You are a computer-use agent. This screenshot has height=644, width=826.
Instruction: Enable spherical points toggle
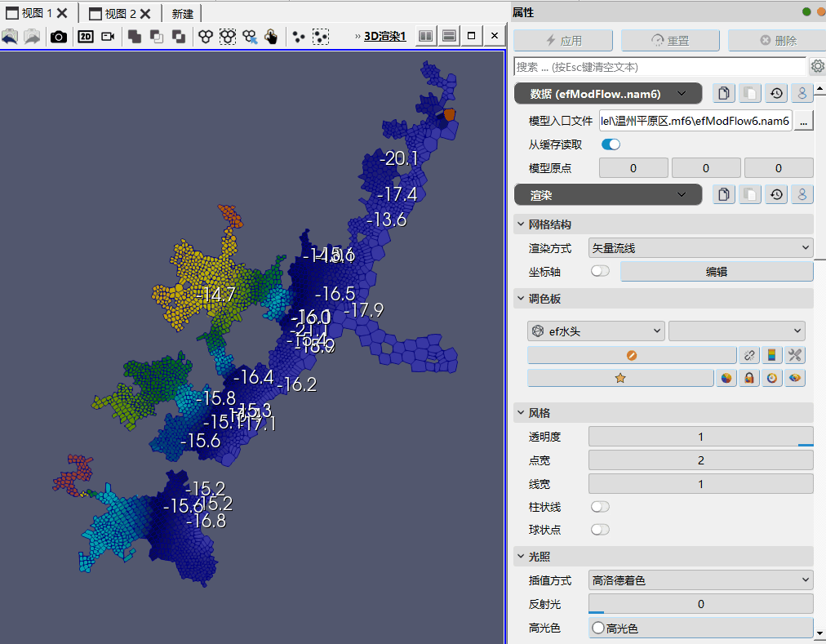coord(600,529)
